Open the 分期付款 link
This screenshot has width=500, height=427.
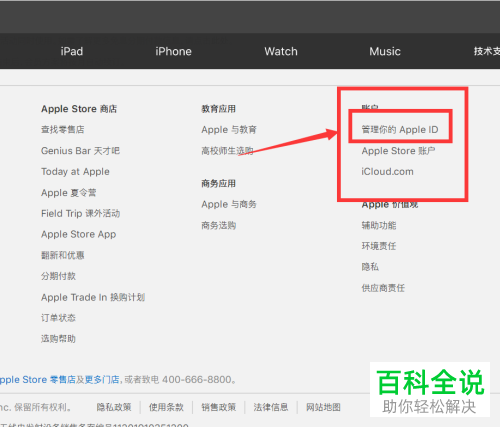click(58, 276)
